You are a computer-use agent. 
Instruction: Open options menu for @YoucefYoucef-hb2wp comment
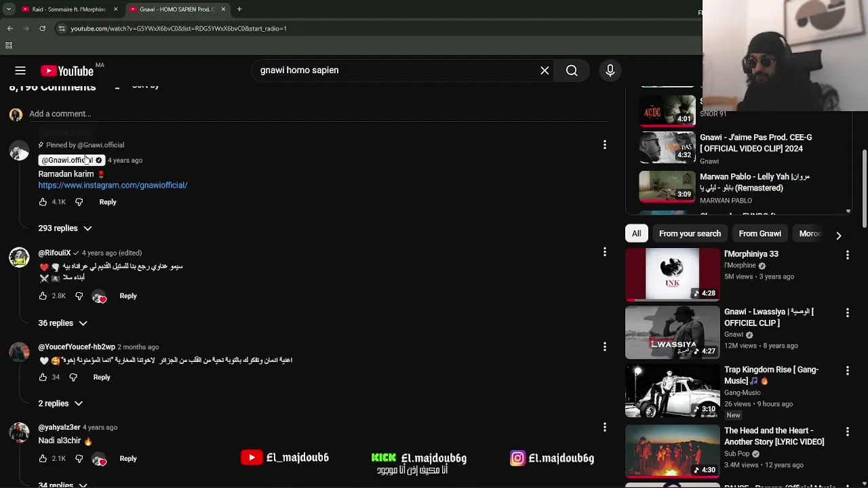(605, 346)
